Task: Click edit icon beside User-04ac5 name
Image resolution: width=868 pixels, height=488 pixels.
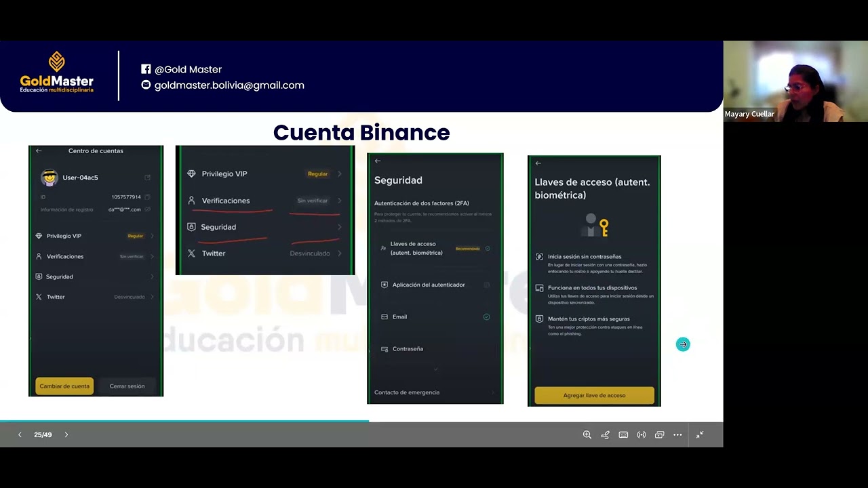Action: click(147, 178)
